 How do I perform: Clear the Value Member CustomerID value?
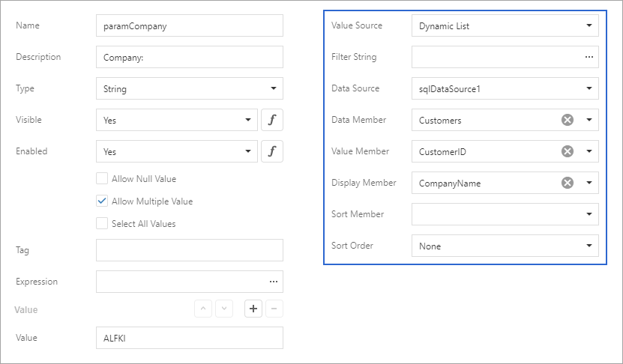[568, 151]
